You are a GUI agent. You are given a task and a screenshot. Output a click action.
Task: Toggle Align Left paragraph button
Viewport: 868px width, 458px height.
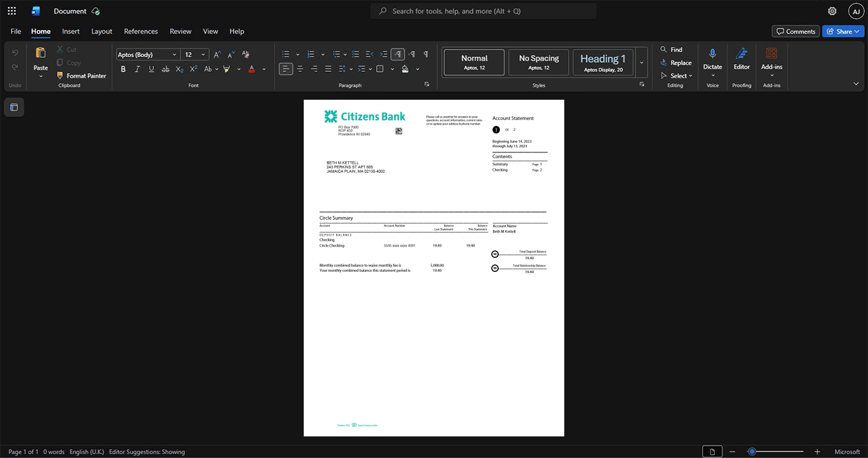pos(286,69)
